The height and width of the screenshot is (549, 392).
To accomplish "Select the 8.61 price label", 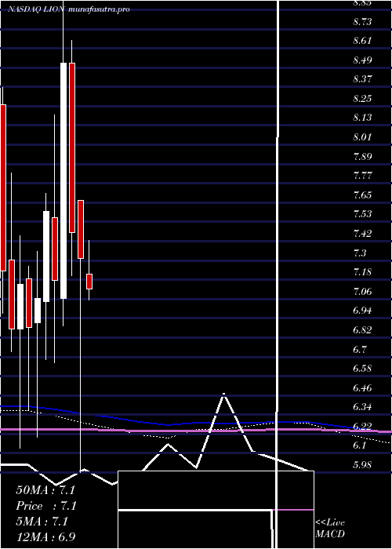I will coord(362,41).
